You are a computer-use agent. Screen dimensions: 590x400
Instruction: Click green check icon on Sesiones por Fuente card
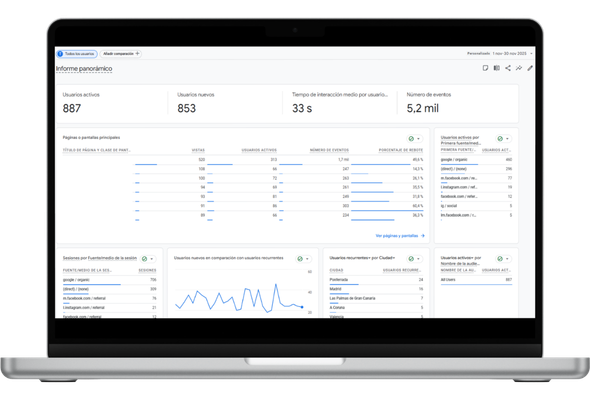pos(144,259)
